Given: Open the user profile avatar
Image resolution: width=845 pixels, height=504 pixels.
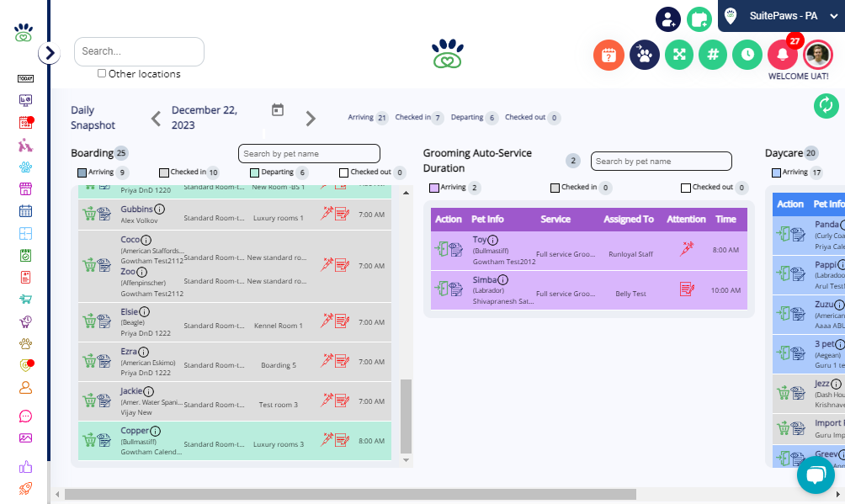Looking at the screenshot, I should click(818, 55).
